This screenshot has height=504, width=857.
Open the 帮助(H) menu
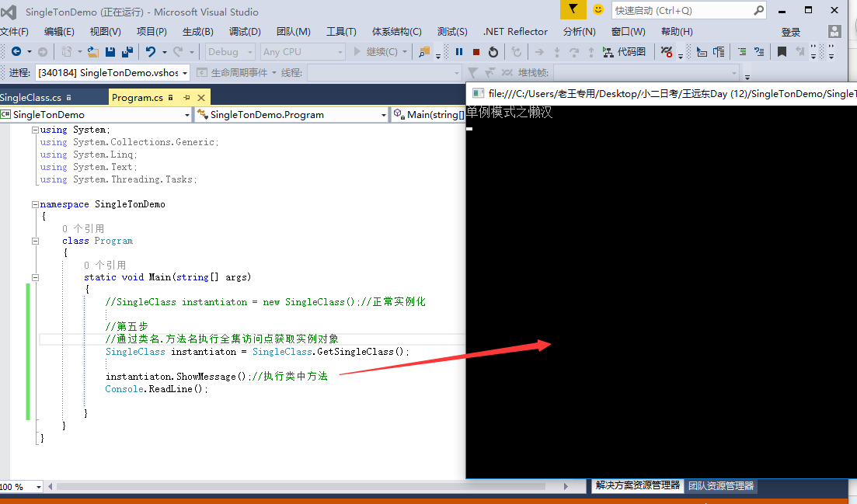(677, 32)
